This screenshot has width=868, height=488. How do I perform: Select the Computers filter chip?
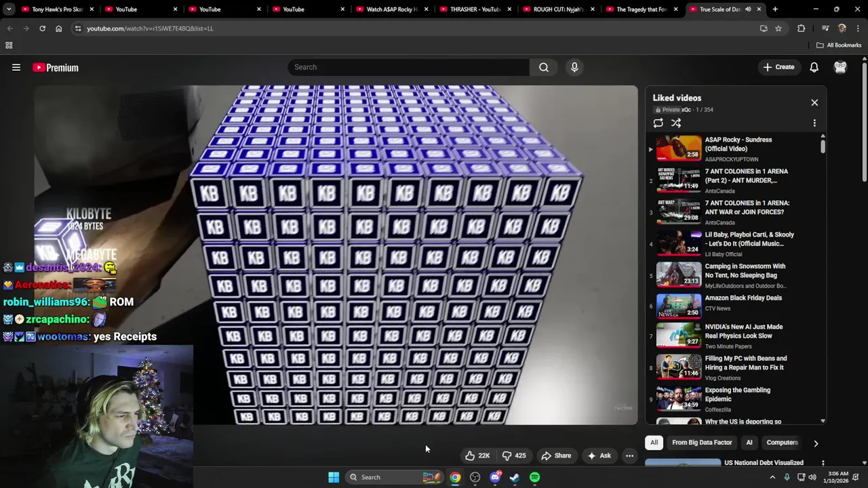click(x=782, y=443)
